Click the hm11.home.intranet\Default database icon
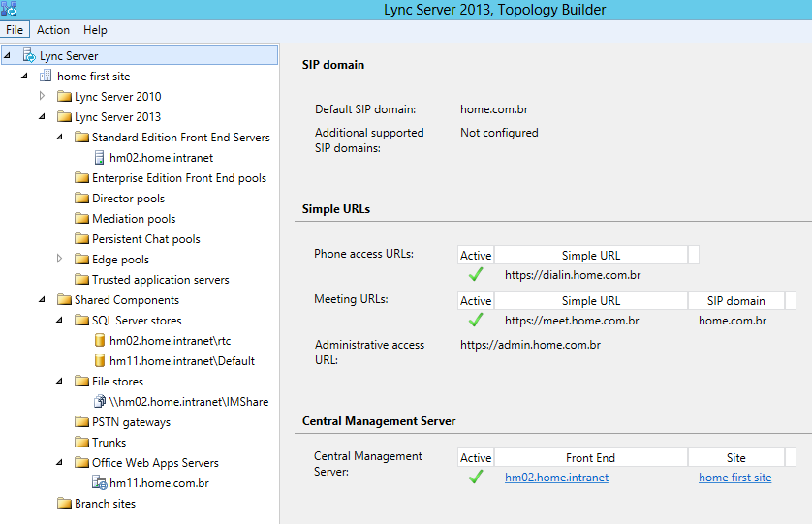 (99, 361)
